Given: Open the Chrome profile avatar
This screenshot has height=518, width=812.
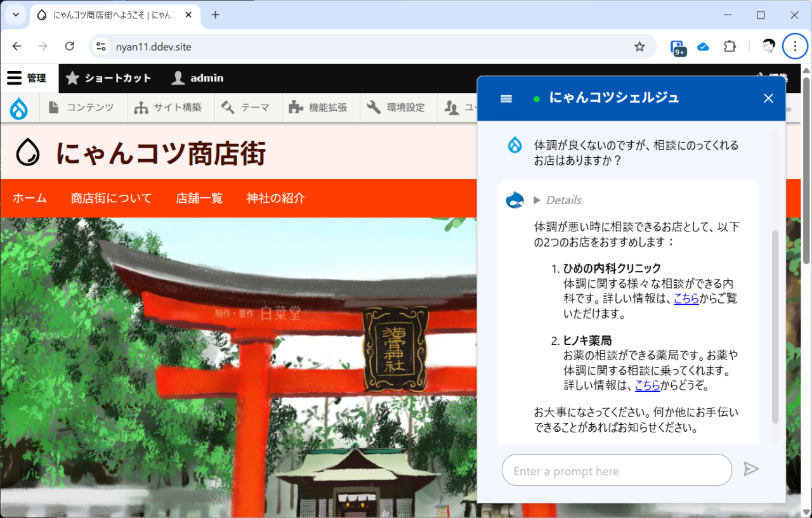Looking at the screenshot, I should [x=769, y=46].
